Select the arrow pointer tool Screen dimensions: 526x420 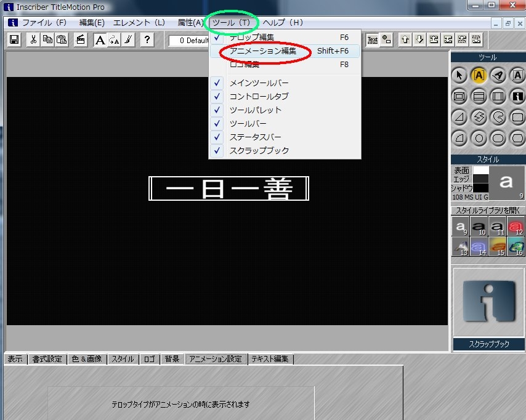click(x=459, y=75)
